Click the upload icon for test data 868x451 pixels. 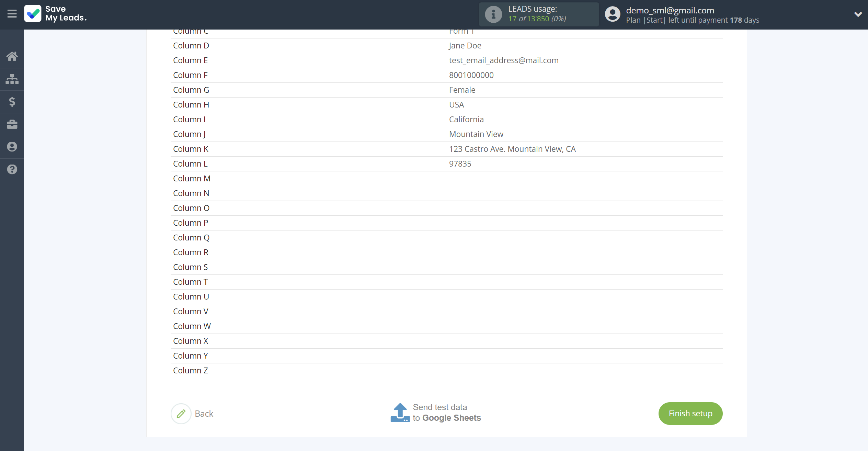(400, 413)
